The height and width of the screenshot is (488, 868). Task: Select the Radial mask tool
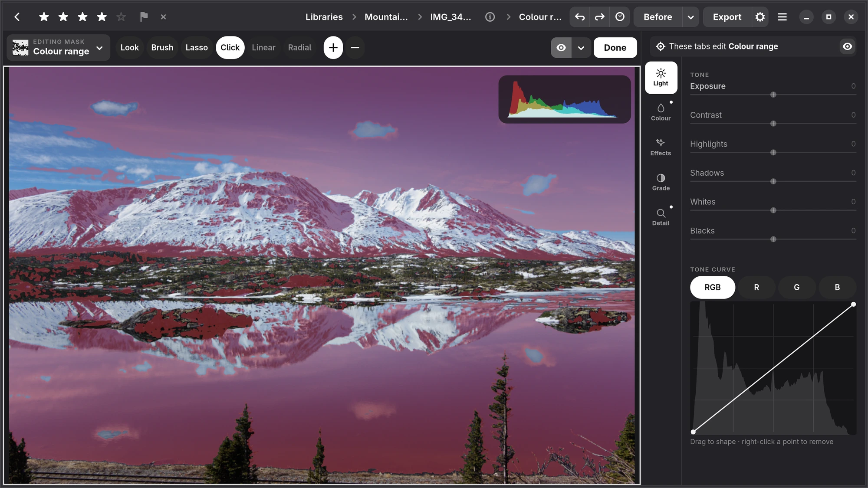click(x=300, y=48)
